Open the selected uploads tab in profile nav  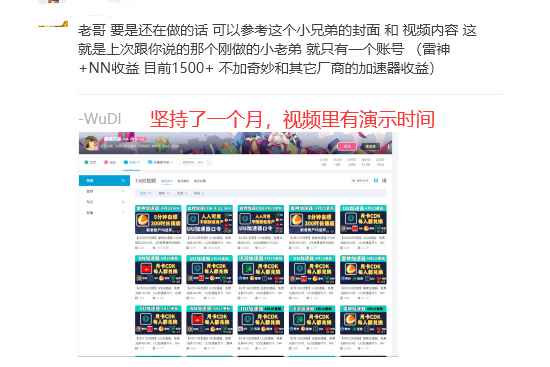132,162
